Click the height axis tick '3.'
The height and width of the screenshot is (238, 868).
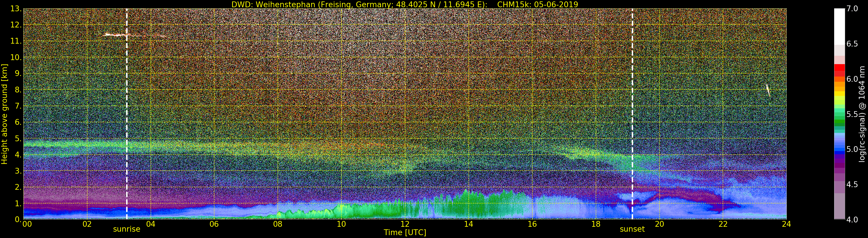(x=18, y=171)
